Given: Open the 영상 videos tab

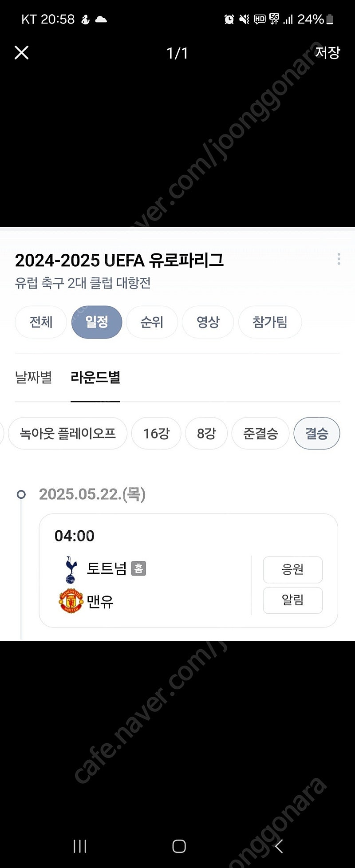Looking at the screenshot, I should (x=208, y=322).
